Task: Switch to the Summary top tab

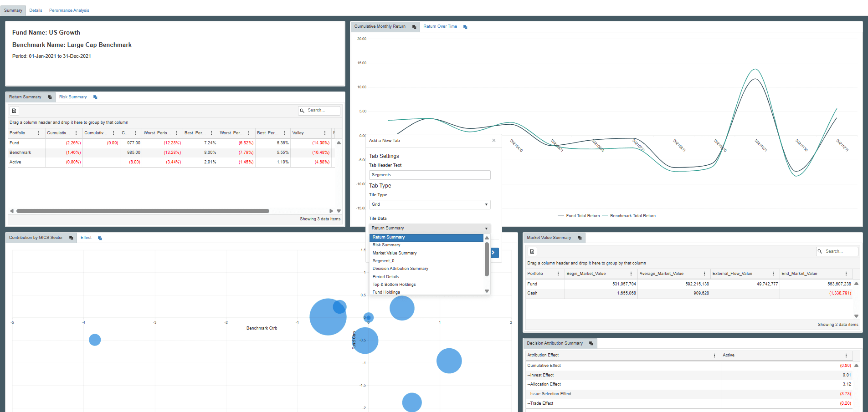Action: (x=13, y=10)
